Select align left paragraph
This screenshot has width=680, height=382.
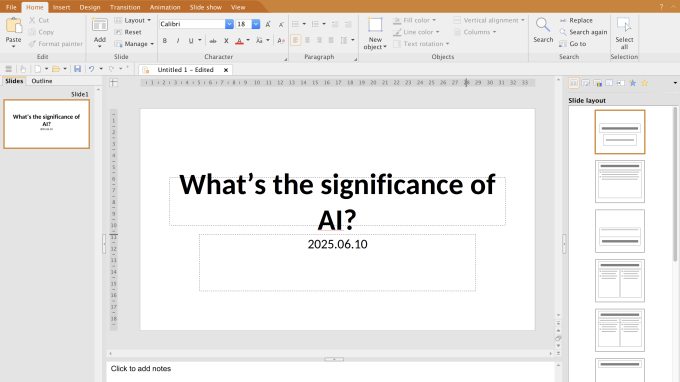[x=295, y=40]
